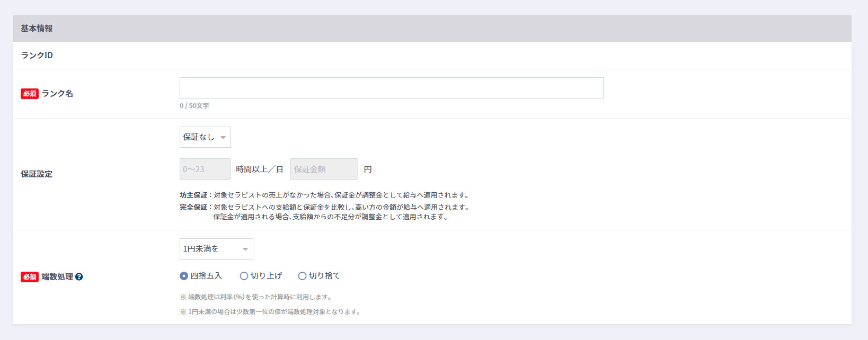Click the 時間以上／日 unit label
Screen dimensions: 868x340
pyautogui.click(x=260, y=169)
